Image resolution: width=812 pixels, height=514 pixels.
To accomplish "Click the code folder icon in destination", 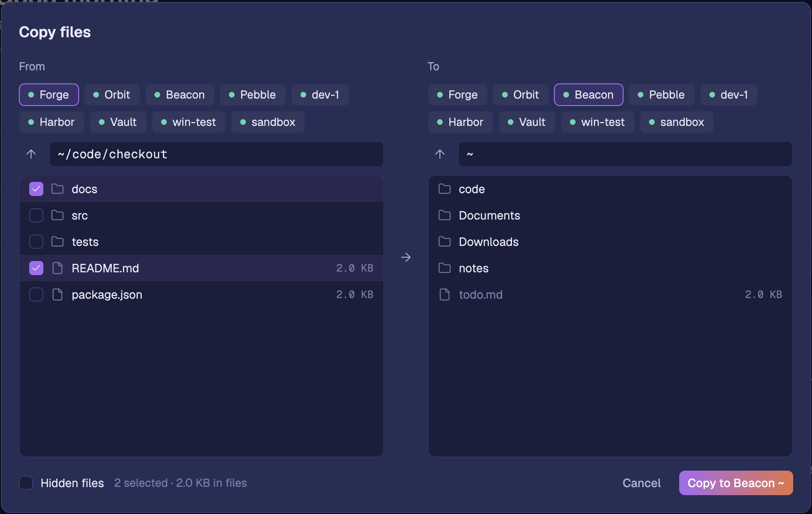I will coord(445,189).
